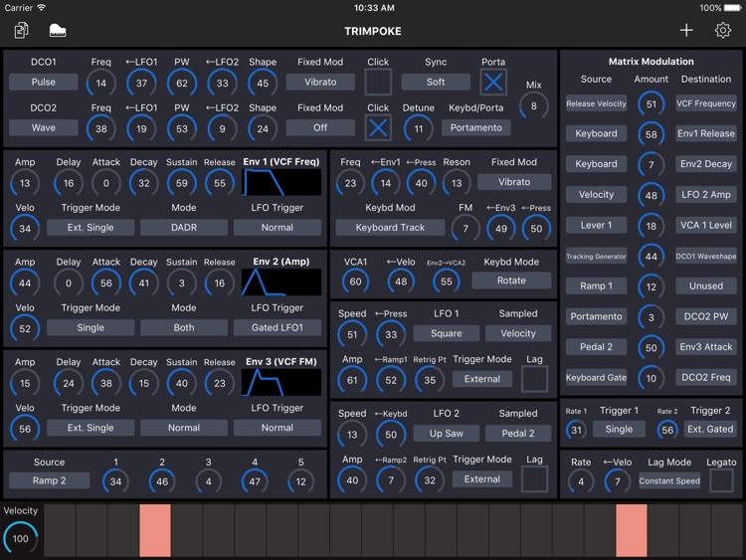Viewport: 746px width, 560px height.
Task: Open VCF Fixed Mod Vibrato selector
Action: click(x=514, y=182)
